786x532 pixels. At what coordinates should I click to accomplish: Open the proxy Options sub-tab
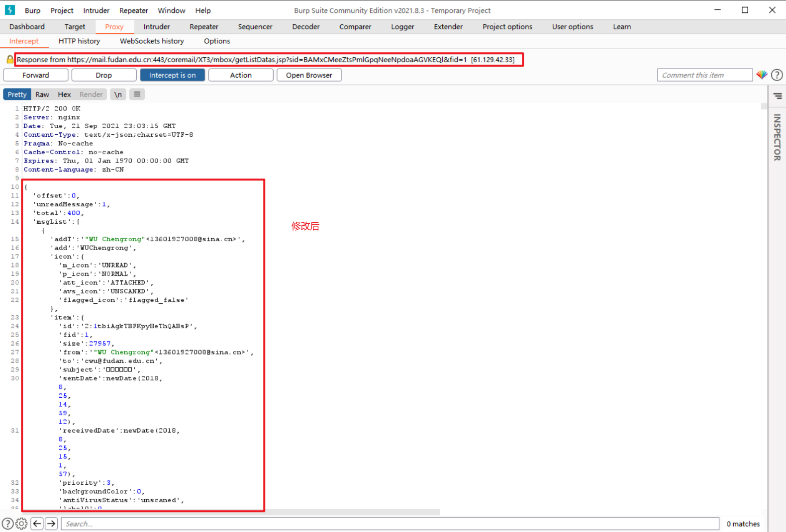[217, 41]
